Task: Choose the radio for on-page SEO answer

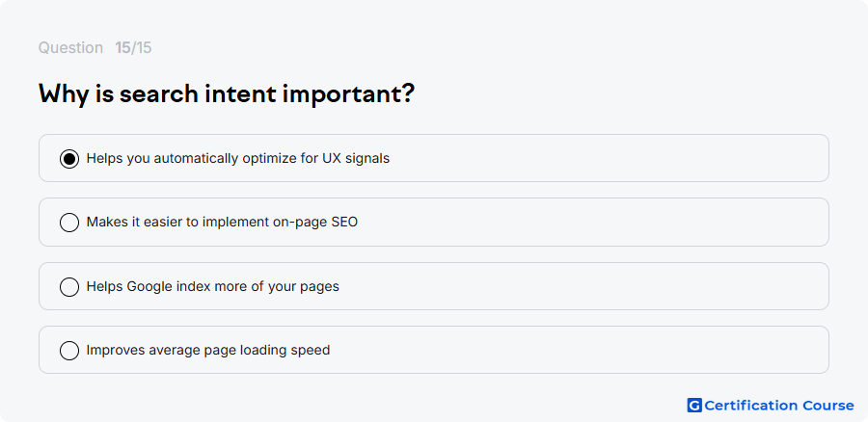Action: [69, 223]
